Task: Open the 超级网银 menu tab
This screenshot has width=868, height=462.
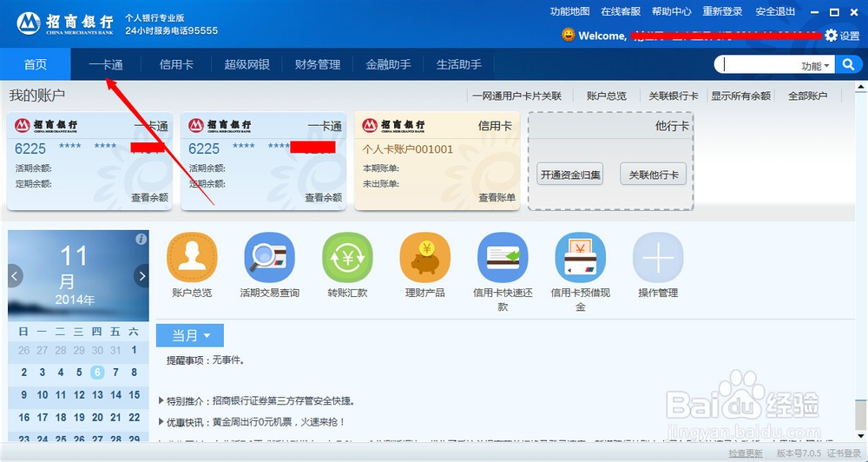Action: (247, 64)
